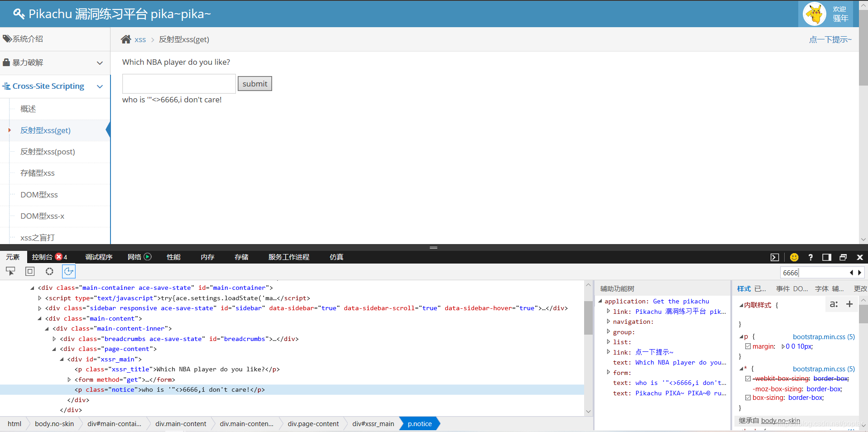
Task: Switch to 事件 tab in styles pane
Action: point(782,289)
